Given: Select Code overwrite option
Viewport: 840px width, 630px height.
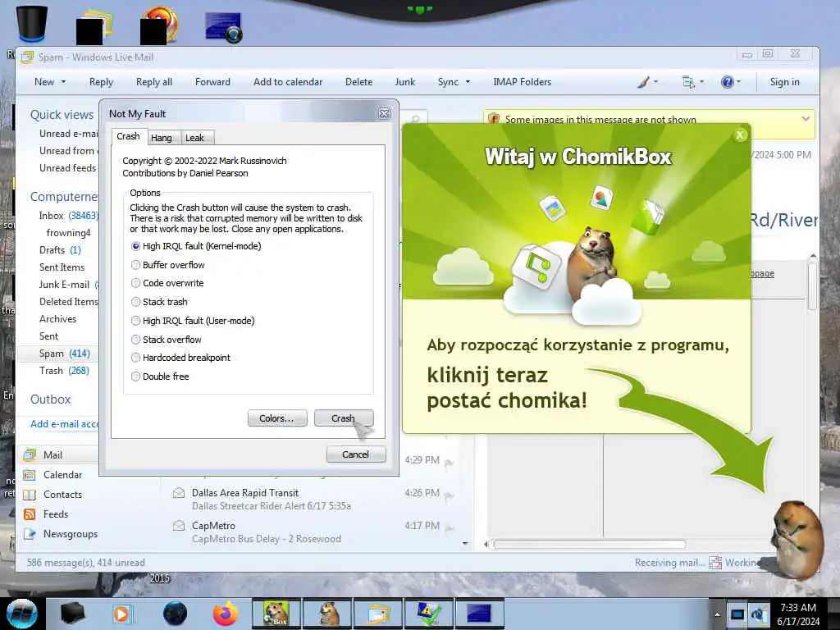Looking at the screenshot, I should pos(135,283).
